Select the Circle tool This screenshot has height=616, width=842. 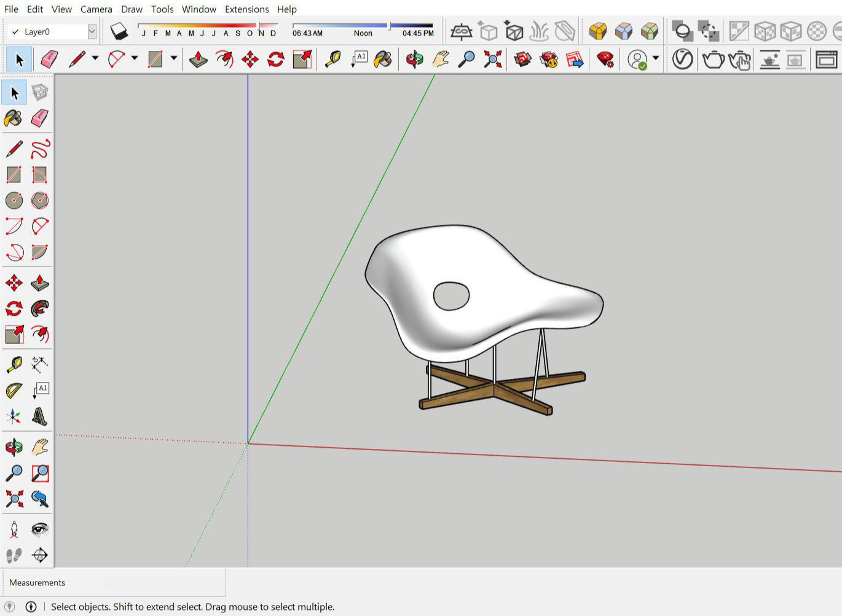click(x=14, y=201)
